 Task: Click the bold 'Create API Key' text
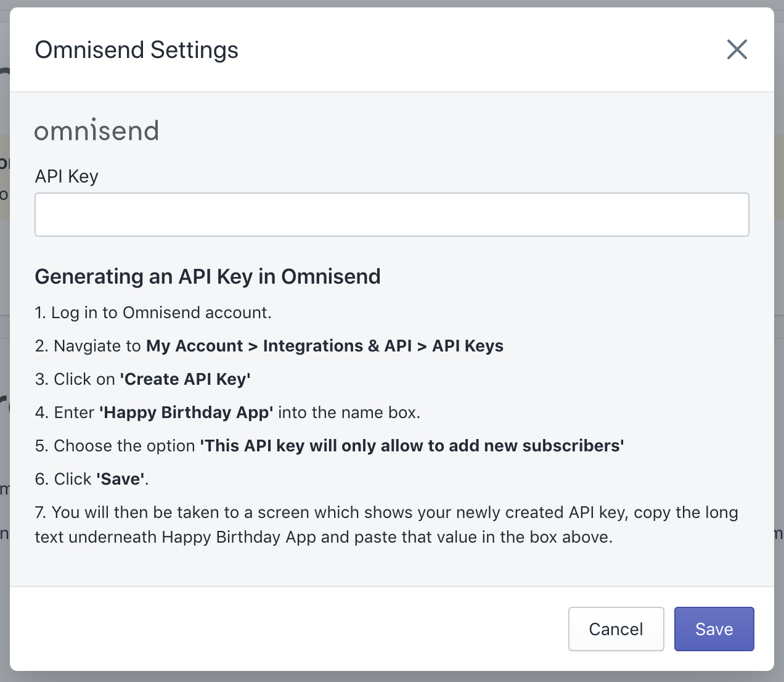tap(185, 379)
